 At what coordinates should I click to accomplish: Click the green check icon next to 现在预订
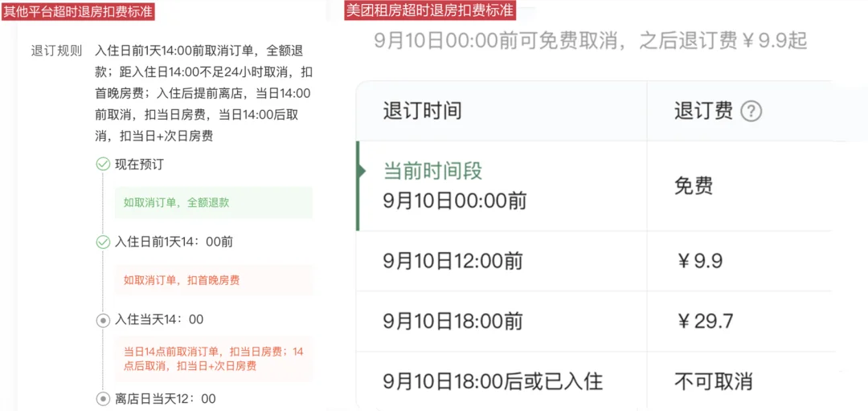(x=103, y=165)
